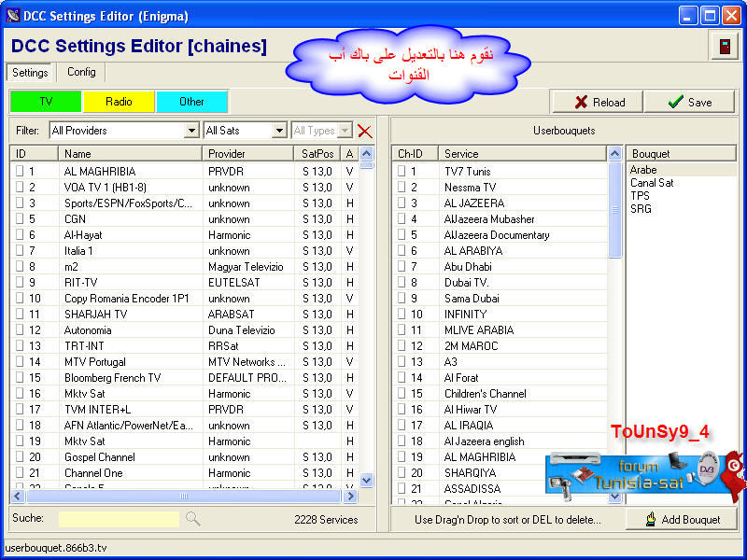This screenshot has height=560, width=747.
Task: Tick the checkbox for VOA TV 1 (HB1-8)
Action: [x=20, y=187]
